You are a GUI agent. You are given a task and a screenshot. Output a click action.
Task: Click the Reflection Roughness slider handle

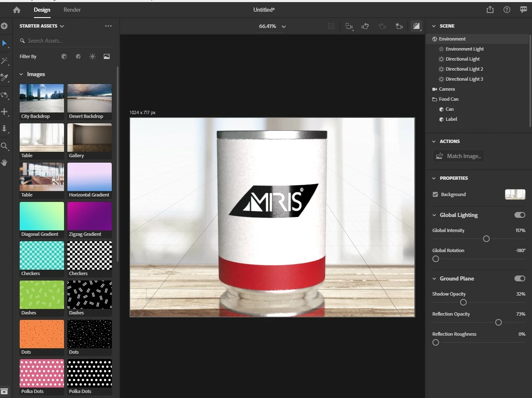click(x=436, y=342)
